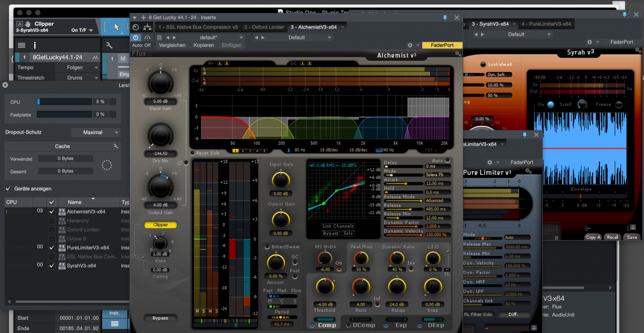Click the FX icon of SyrahV3-x64 row

pyautogui.click(x=62, y=265)
